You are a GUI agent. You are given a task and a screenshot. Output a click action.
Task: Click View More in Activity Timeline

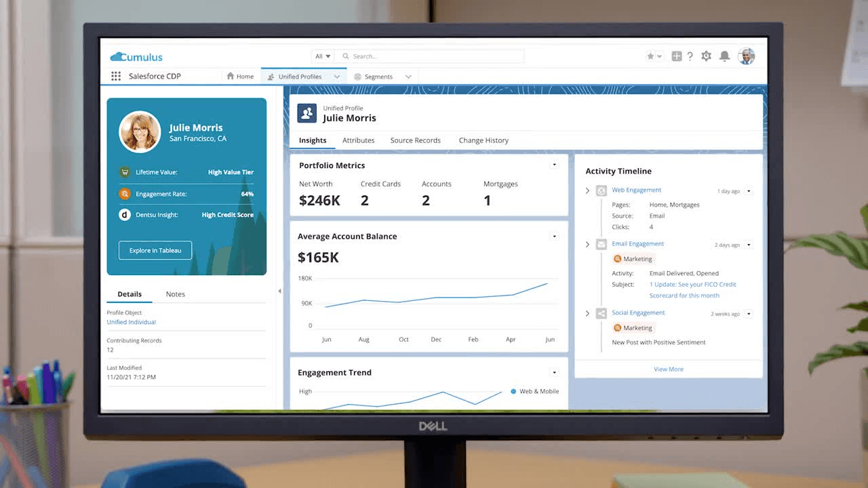(x=669, y=369)
